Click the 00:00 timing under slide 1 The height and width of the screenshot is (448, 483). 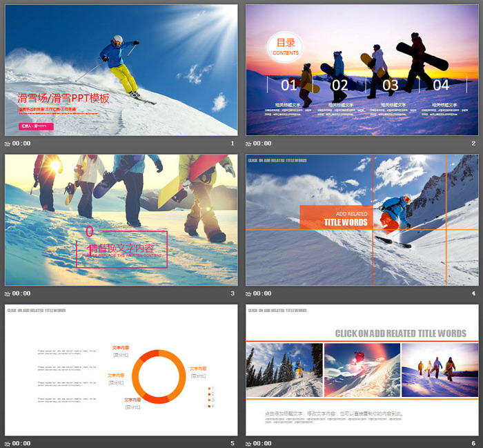(21, 144)
